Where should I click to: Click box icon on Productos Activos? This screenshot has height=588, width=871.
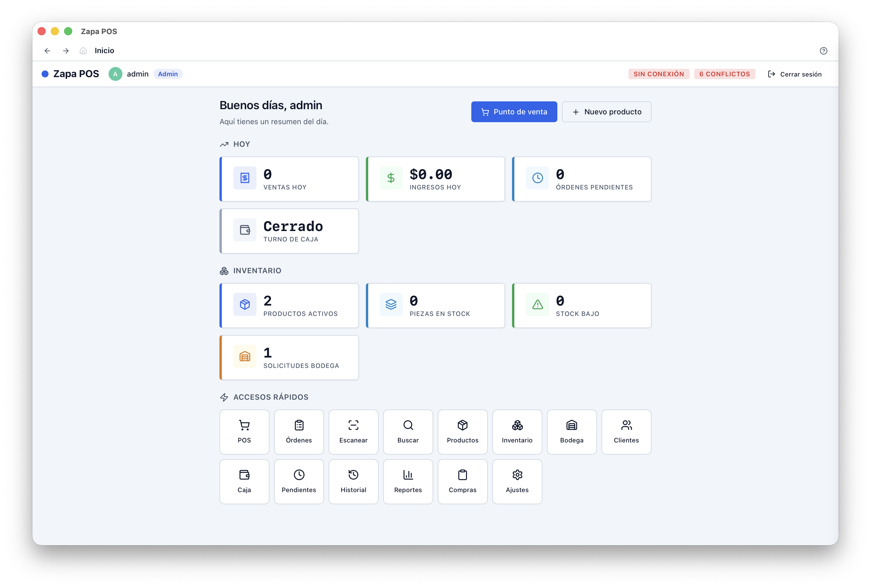245,304
